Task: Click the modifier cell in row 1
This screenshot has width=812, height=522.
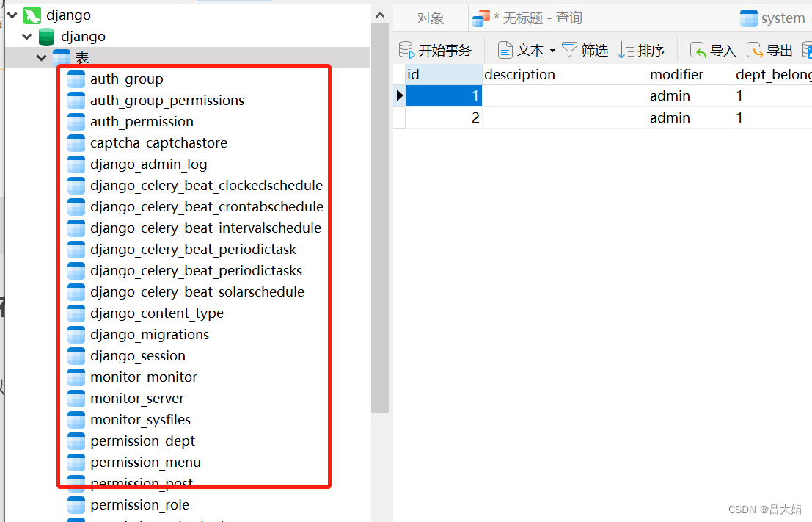Action: tap(691, 96)
